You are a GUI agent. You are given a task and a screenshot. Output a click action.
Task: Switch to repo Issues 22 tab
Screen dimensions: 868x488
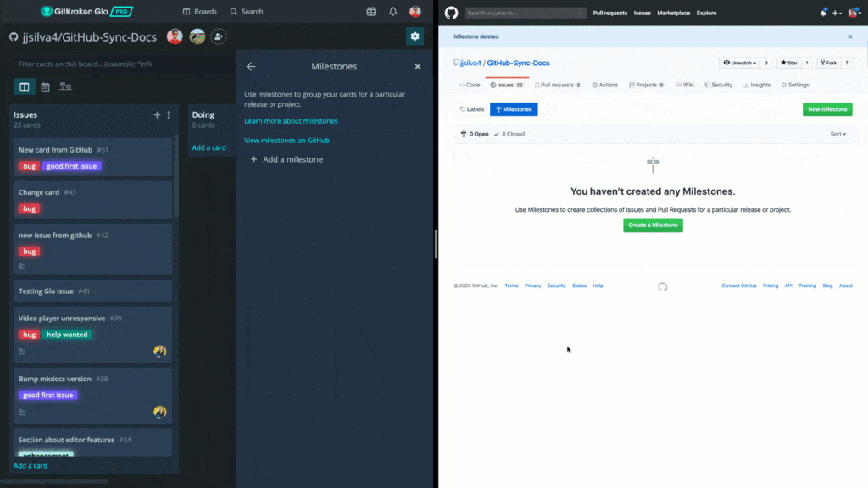[507, 86]
